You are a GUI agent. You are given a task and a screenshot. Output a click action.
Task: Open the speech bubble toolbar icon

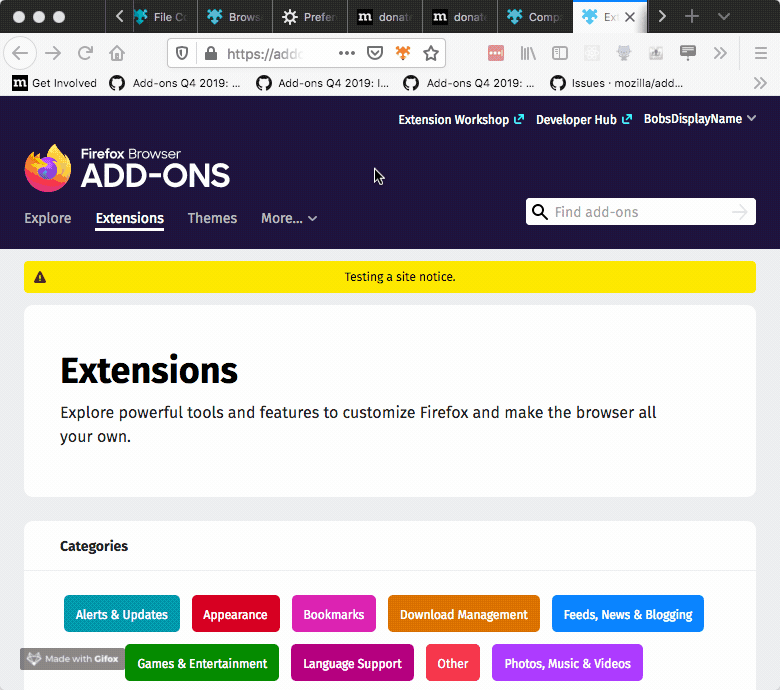[688, 52]
